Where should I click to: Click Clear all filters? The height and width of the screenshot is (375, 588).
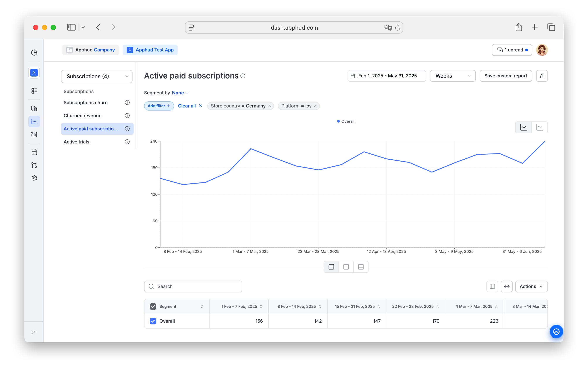tap(190, 106)
